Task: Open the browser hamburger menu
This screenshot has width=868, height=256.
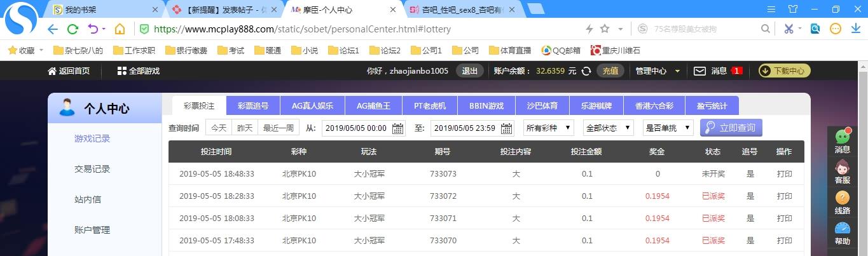Action: [x=771, y=10]
